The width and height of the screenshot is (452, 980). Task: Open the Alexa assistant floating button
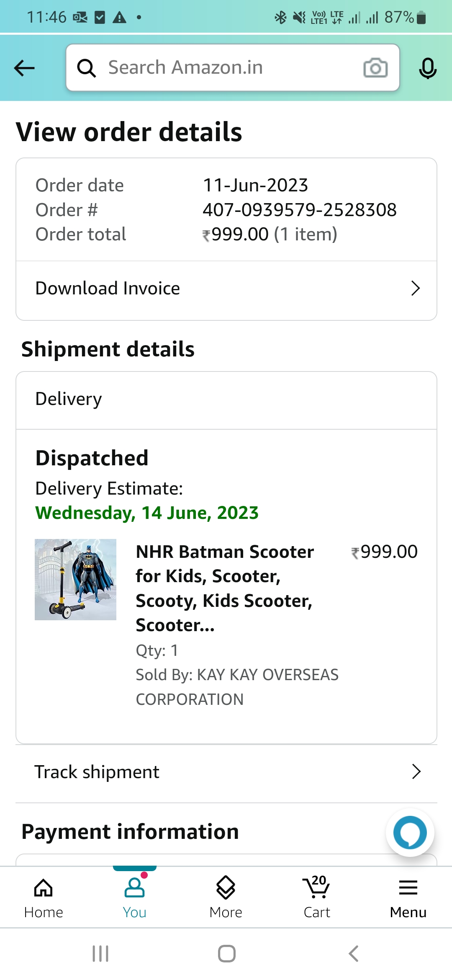(x=410, y=833)
